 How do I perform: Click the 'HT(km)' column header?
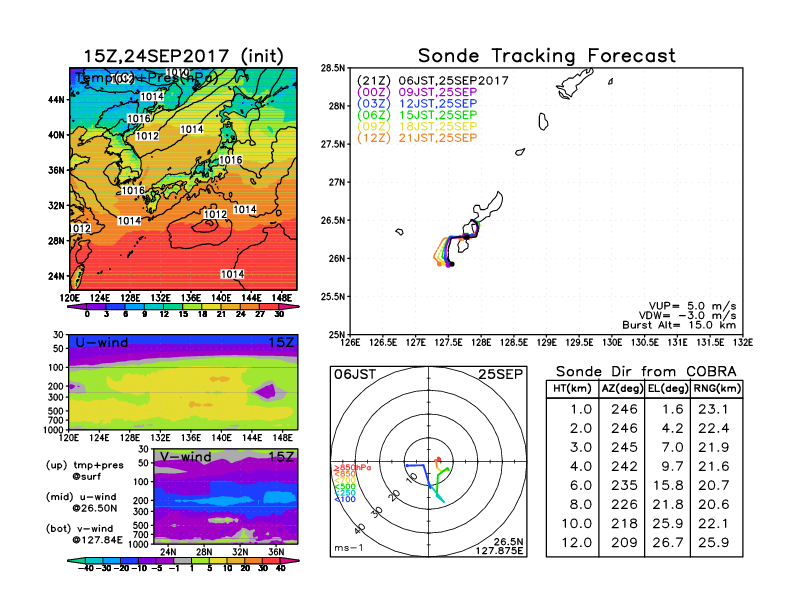[x=572, y=389]
